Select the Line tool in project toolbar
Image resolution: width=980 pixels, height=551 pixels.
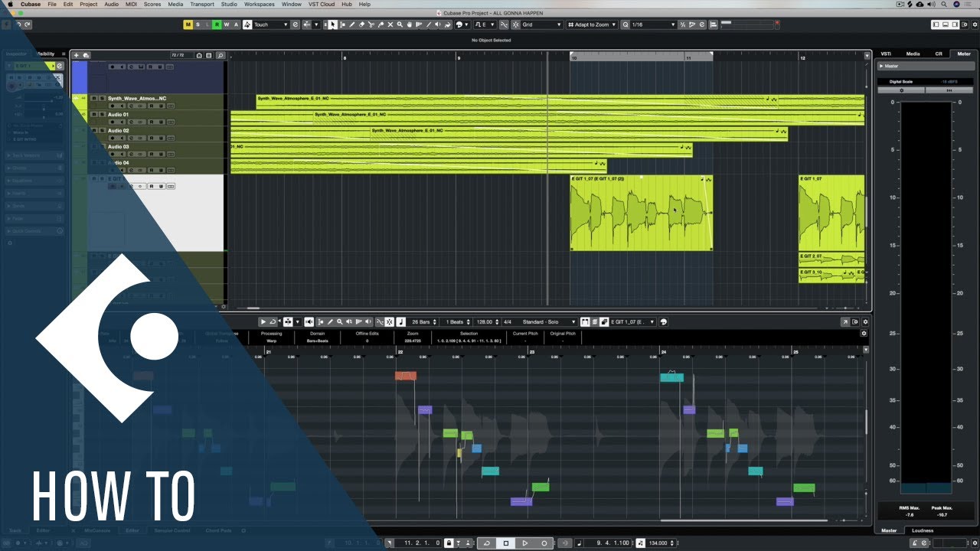429,24
